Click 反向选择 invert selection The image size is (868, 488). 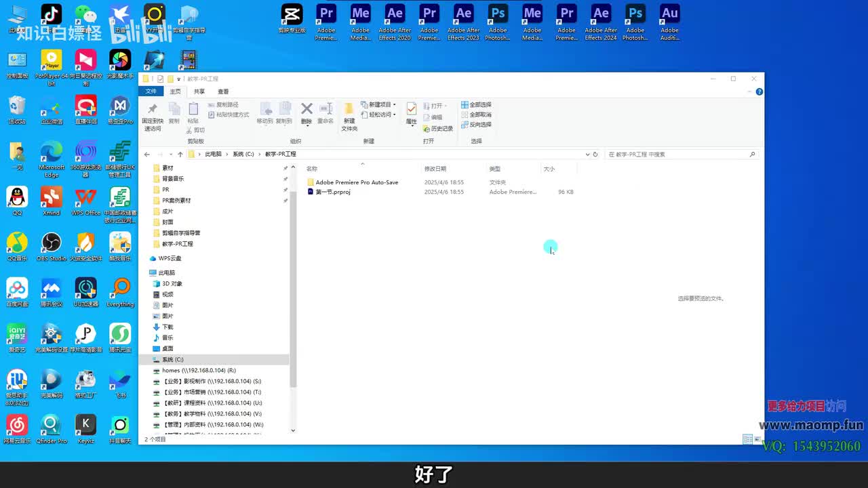(x=477, y=125)
